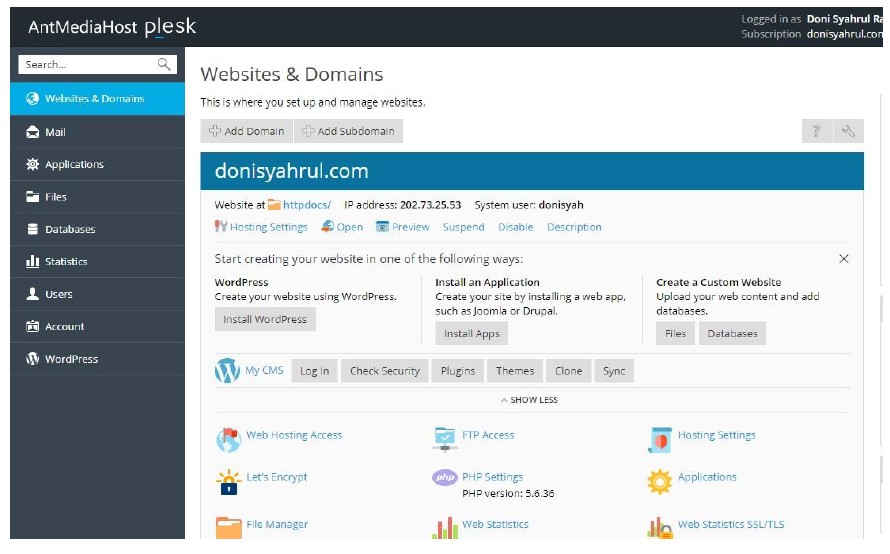This screenshot has width=890, height=554.
Task: Click the Install Apps button
Action: tap(472, 334)
